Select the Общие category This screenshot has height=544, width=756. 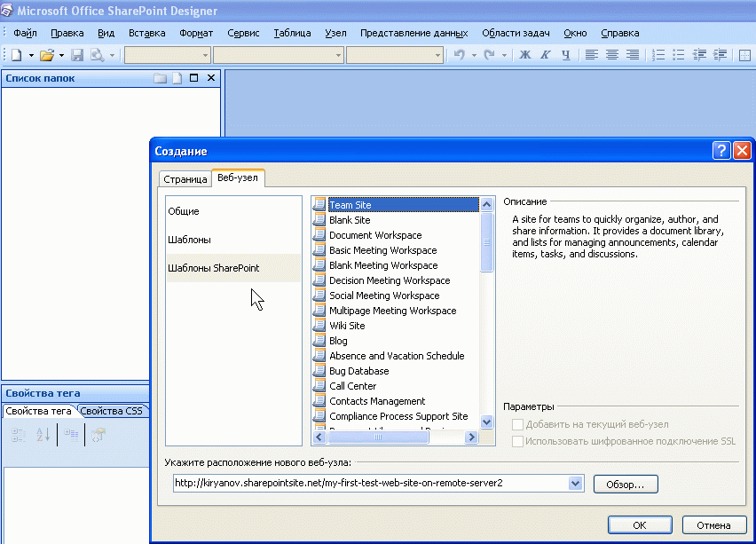(233, 211)
